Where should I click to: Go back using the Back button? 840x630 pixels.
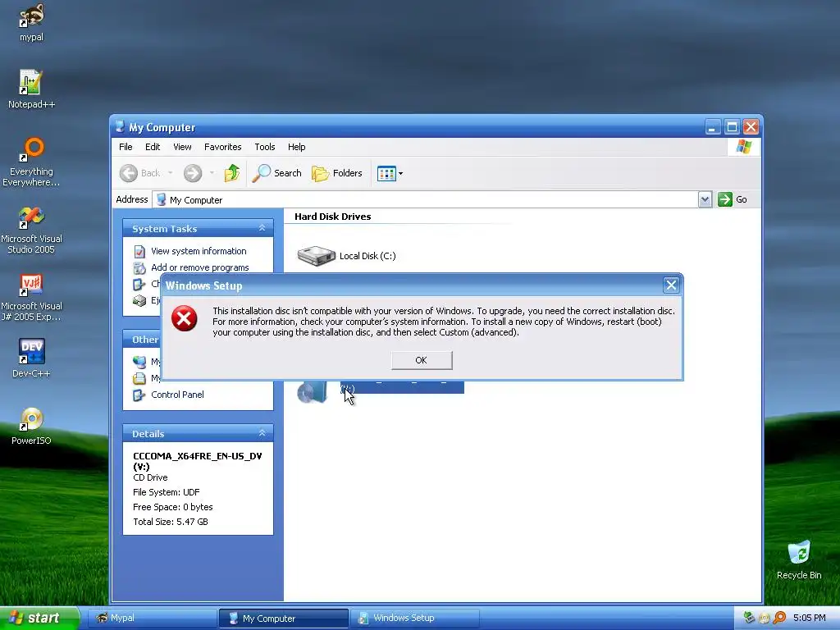(x=139, y=173)
